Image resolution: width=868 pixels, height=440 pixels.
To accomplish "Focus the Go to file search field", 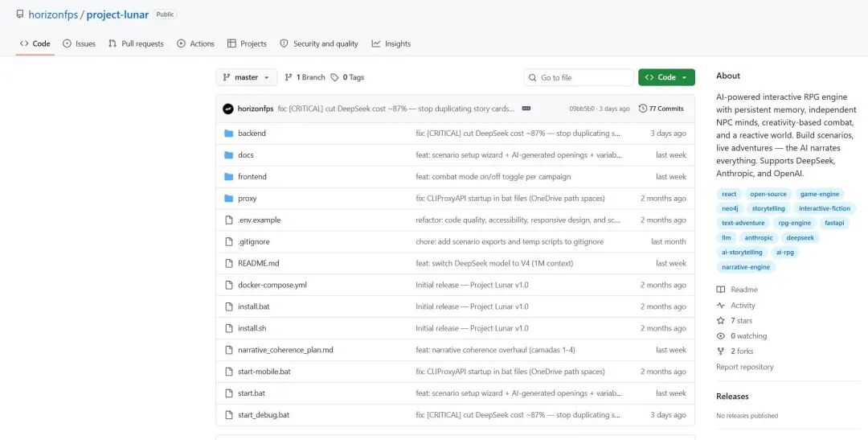I will pos(579,77).
